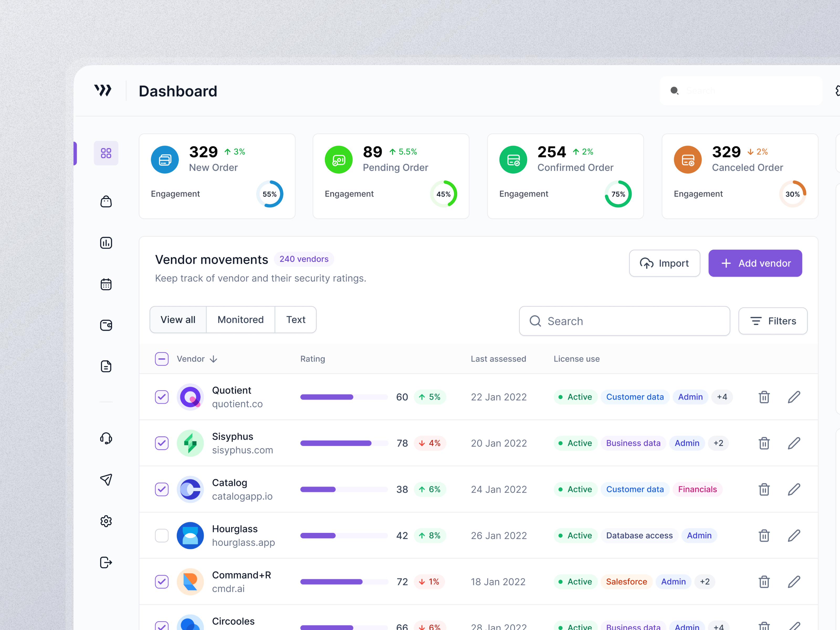Switch to the Monitored tab
The height and width of the screenshot is (630, 840).
click(240, 319)
